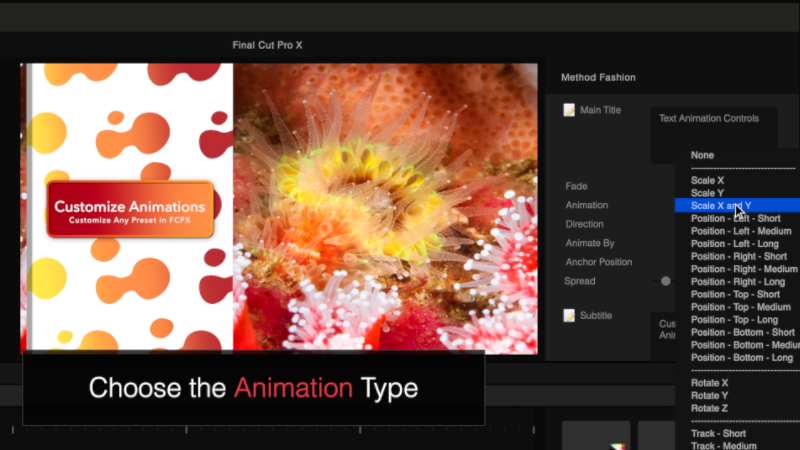Select Position - Bottom - Long
800x450 pixels.
click(742, 358)
